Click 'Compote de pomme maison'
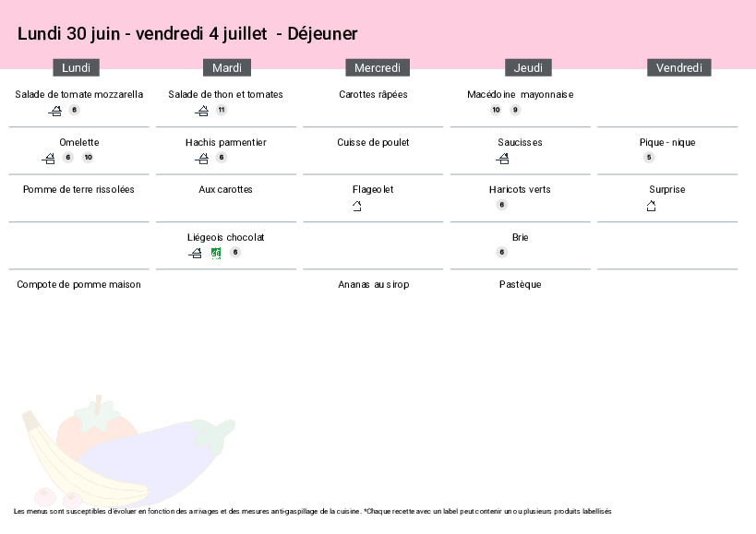This screenshot has width=756, height=534. (79, 285)
